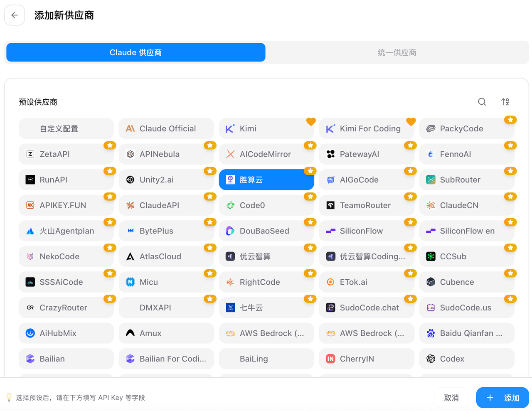Click the Baidu Qianfan paw icon
The width and height of the screenshot is (532, 411).
point(431,333)
